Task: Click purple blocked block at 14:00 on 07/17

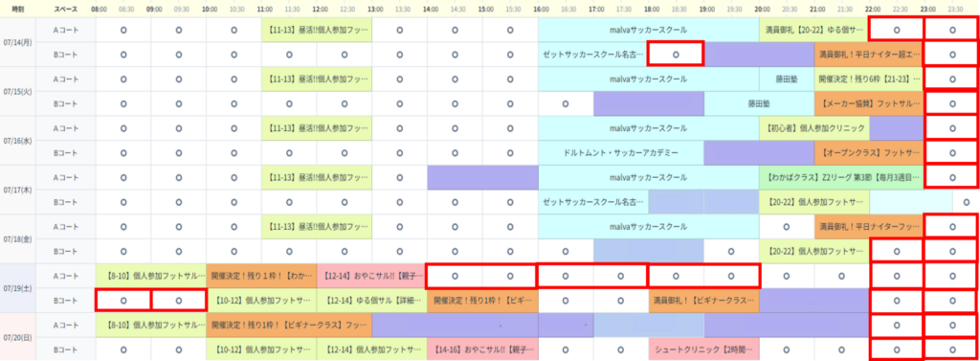Action: pyautogui.click(x=482, y=178)
